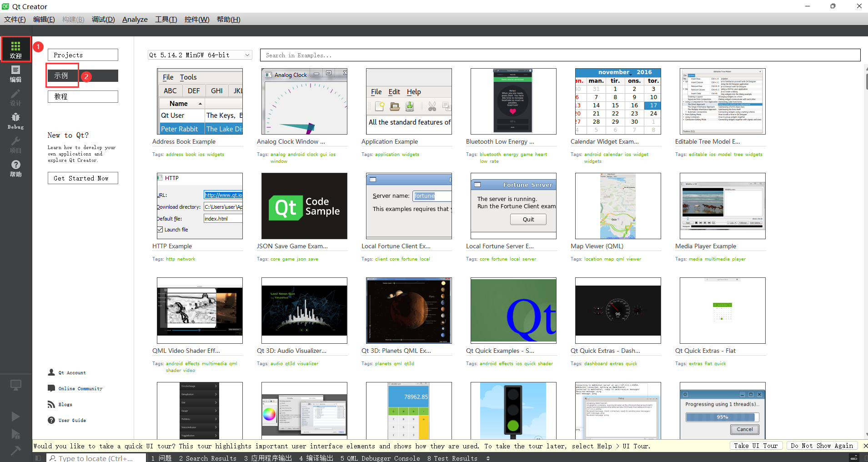Switch to the Debug mode
The image size is (868, 462).
(16, 121)
